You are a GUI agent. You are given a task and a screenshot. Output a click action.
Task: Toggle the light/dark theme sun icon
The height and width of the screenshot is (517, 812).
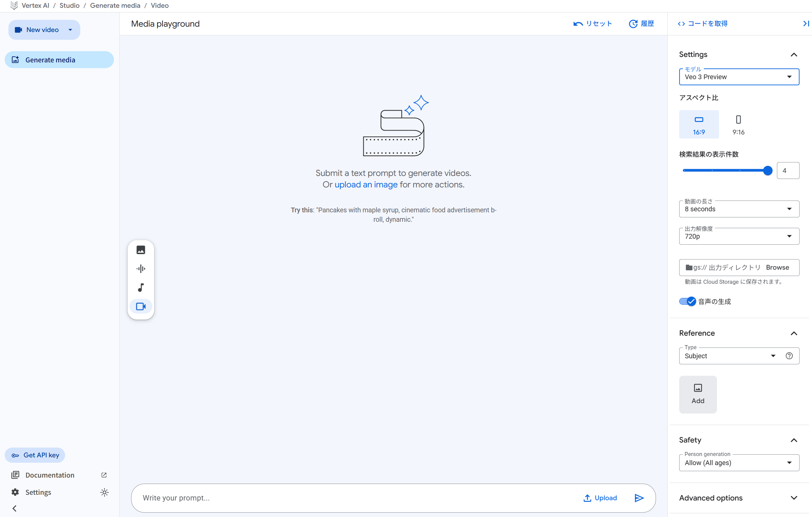[104, 492]
